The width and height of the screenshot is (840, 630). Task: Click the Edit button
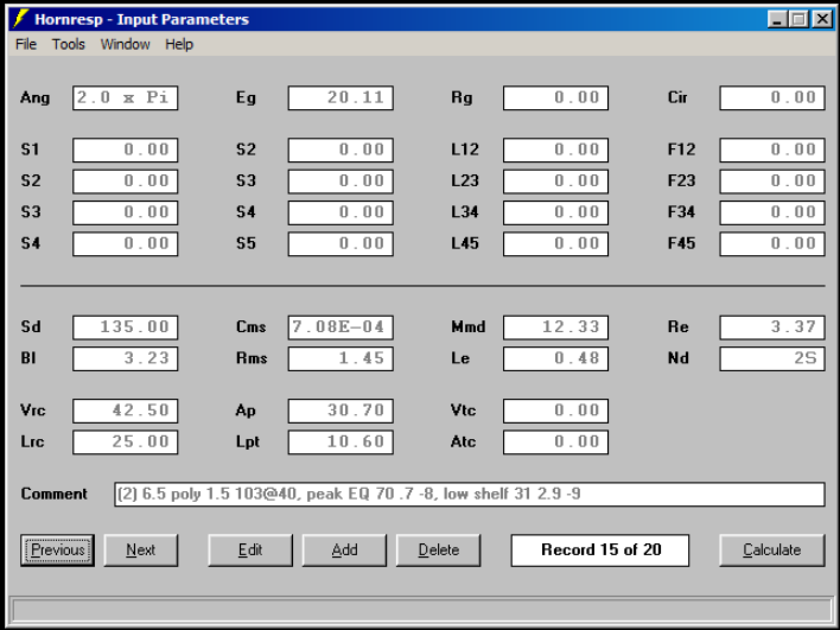pyautogui.click(x=250, y=550)
